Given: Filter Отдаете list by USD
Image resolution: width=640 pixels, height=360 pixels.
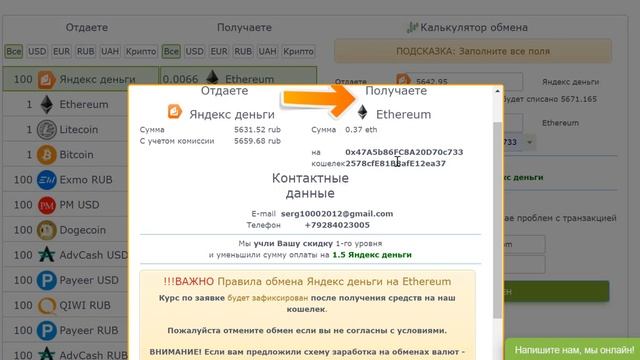Looking at the screenshot, I should (37, 51).
